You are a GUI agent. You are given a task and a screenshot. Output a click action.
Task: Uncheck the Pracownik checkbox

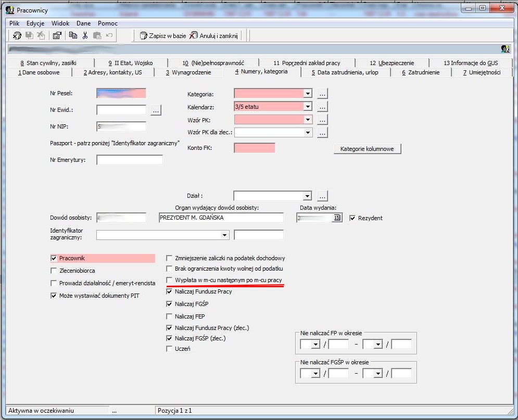(x=54, y=258)
